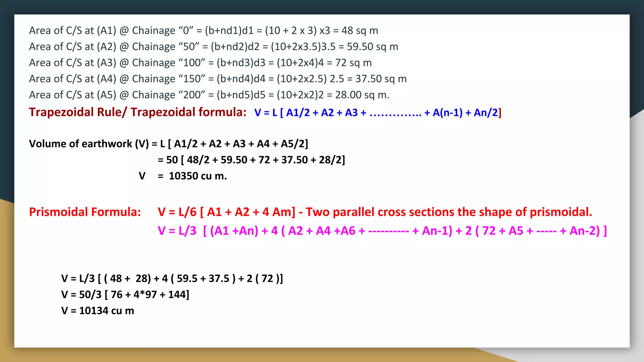Click the result 'V = 10134 cu m'
Viewport: 644px width, 362px height.
tap(97, 310)
